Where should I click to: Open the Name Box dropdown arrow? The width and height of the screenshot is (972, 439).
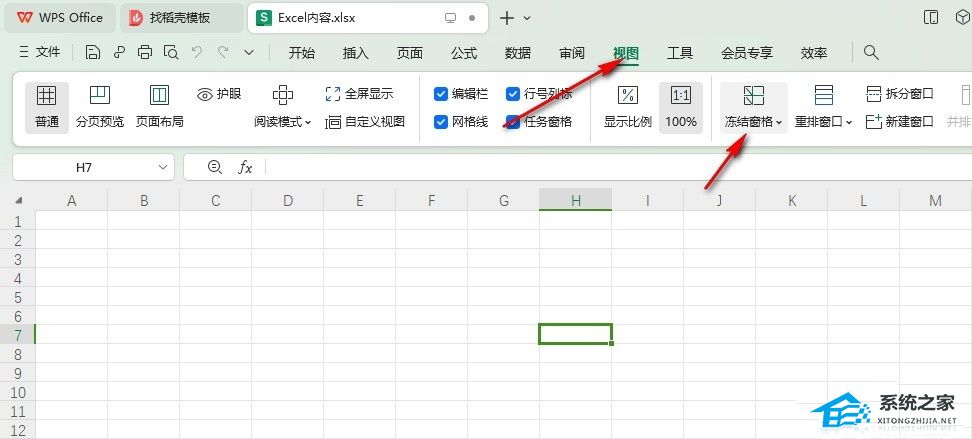163,167
